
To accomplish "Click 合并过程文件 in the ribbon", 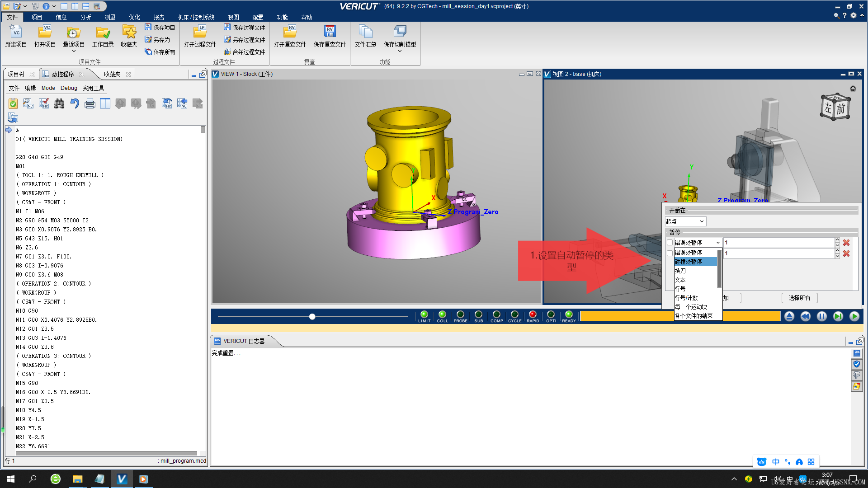I will [245, 52].
